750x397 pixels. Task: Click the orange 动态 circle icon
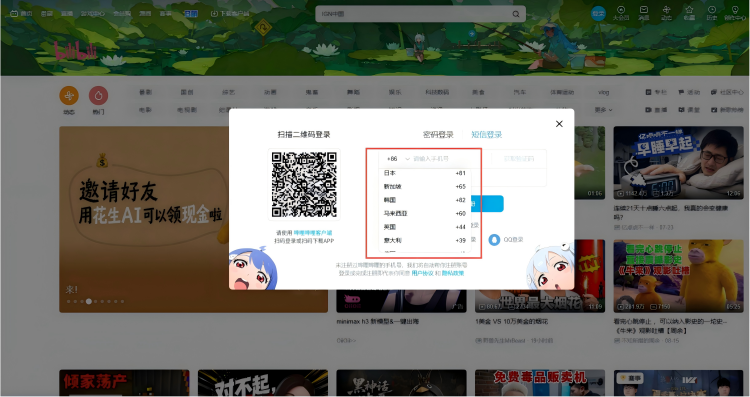[x=69, y=96]
